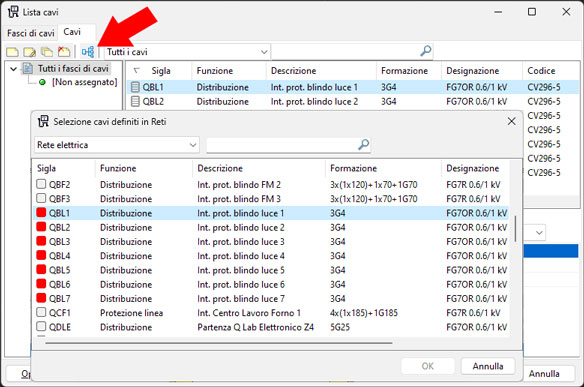The height and width of the screenshot is (387, 584).
Task: Click 'Protezione linea' function cell
Action: click(x=131, y=313)
